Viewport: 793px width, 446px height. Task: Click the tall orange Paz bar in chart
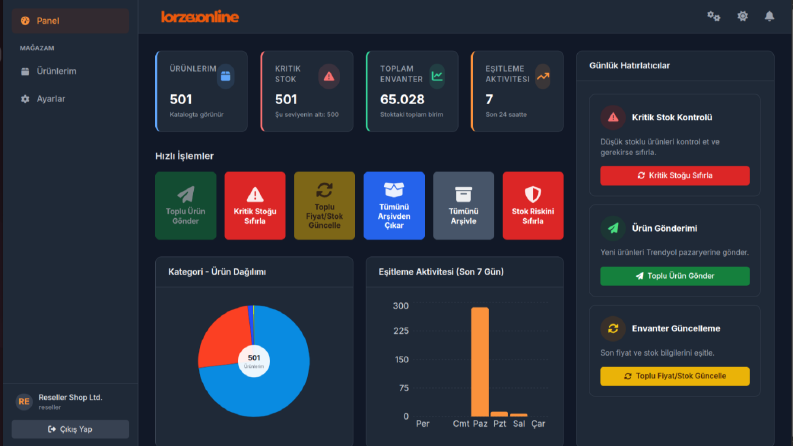480,362
